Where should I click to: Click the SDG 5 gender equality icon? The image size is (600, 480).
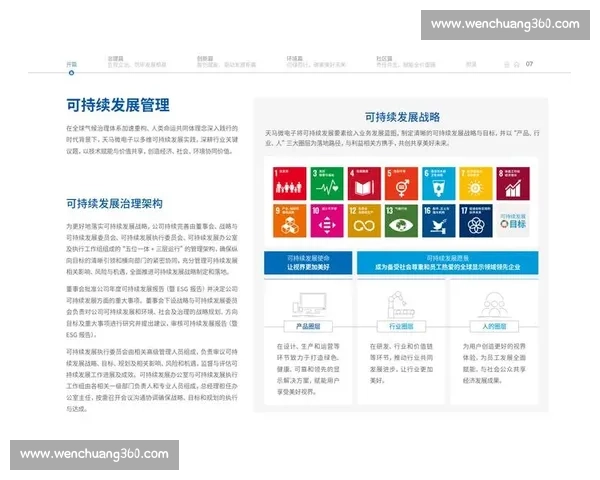tap(400, 183)
